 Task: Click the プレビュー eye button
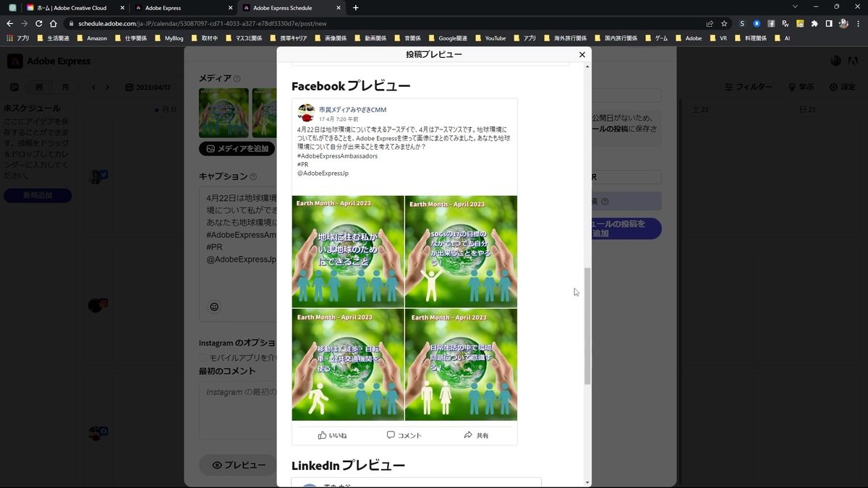pyautogui.click(x=238, y=465)
